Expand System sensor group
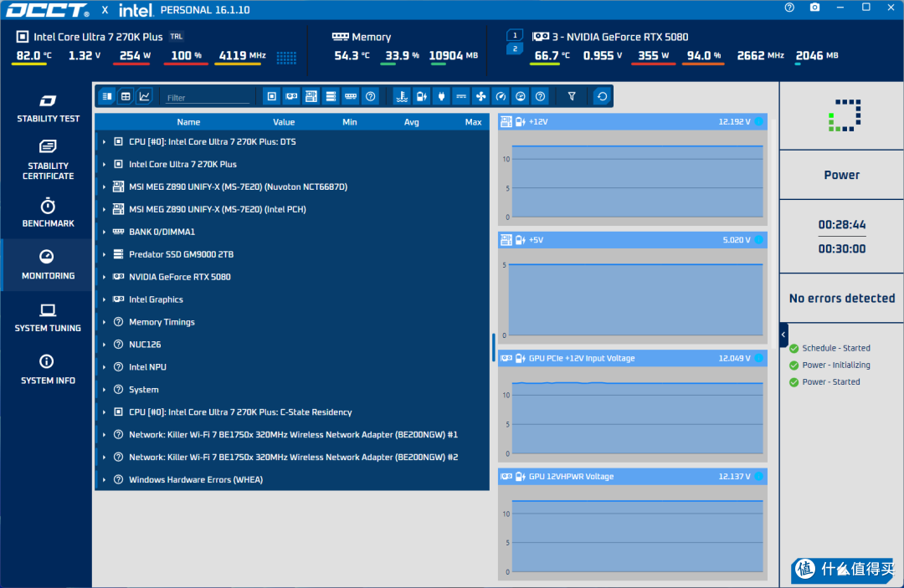Viewport: 904px width, 588px height. tap(105, 389)
